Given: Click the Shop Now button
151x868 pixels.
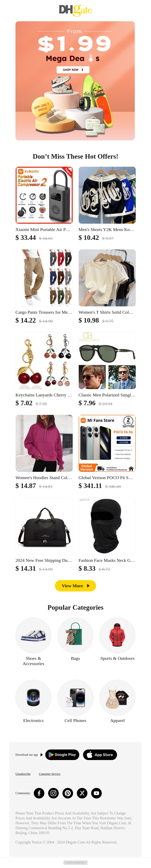Looking at the screenshot, I should pos(73,70).
